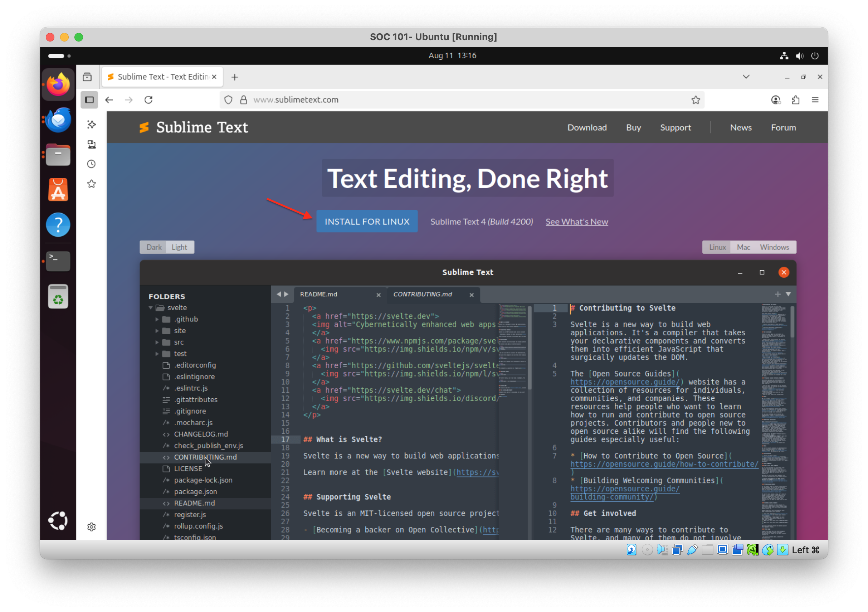Open tab list dropdown arrow in editor
This screenshot has height=612, width=868.
[788, 294]
